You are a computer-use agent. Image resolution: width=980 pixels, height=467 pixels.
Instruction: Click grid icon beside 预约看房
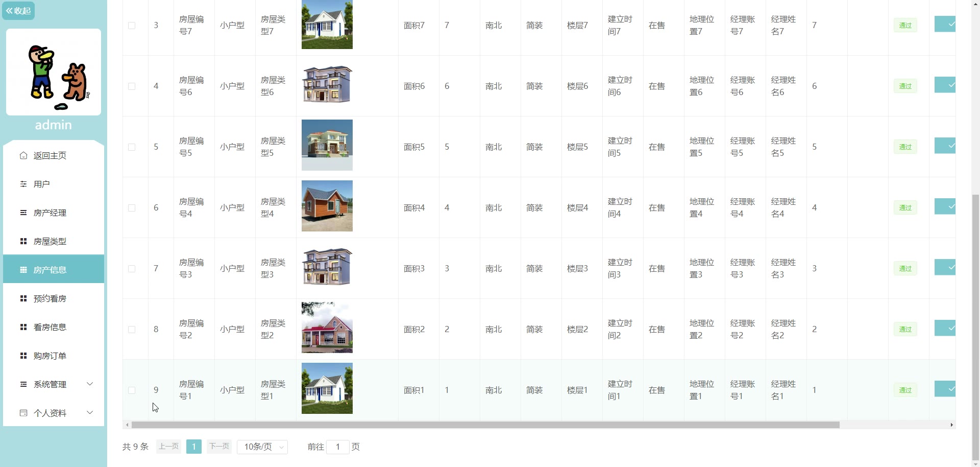[x=23, y=298]
